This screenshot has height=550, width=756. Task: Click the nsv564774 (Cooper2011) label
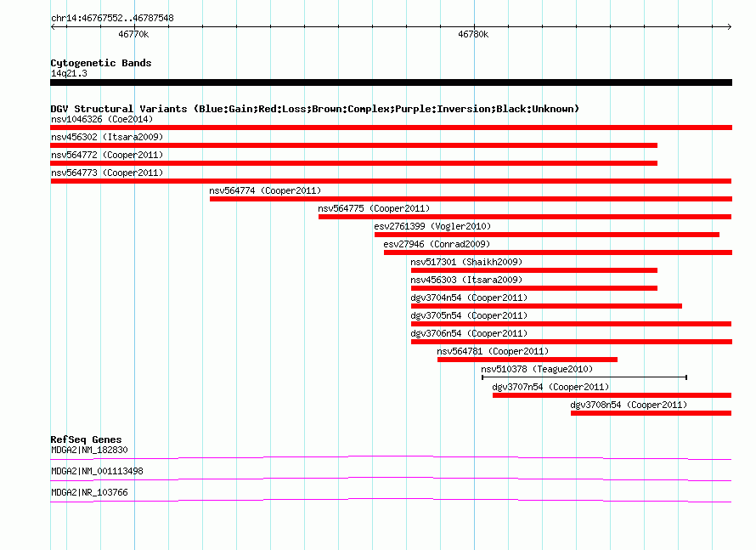(x=265, y=190)
